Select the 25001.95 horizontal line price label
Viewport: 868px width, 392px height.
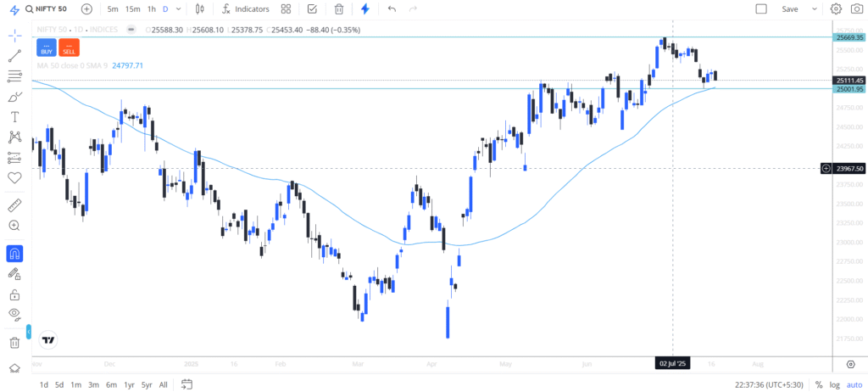pos(850,89)
